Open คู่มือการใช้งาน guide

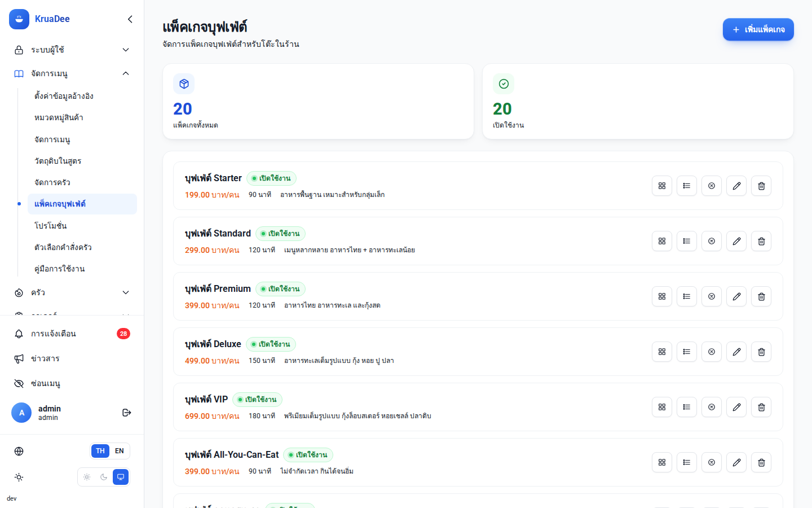click(82, 269)
